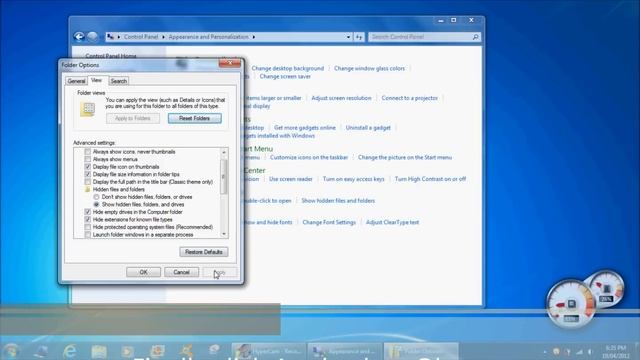The height and width of the screenshot is (360, 640).
Task: Check Display the full path in title bar
Action: pyautogui.click(x=87, y=182)
